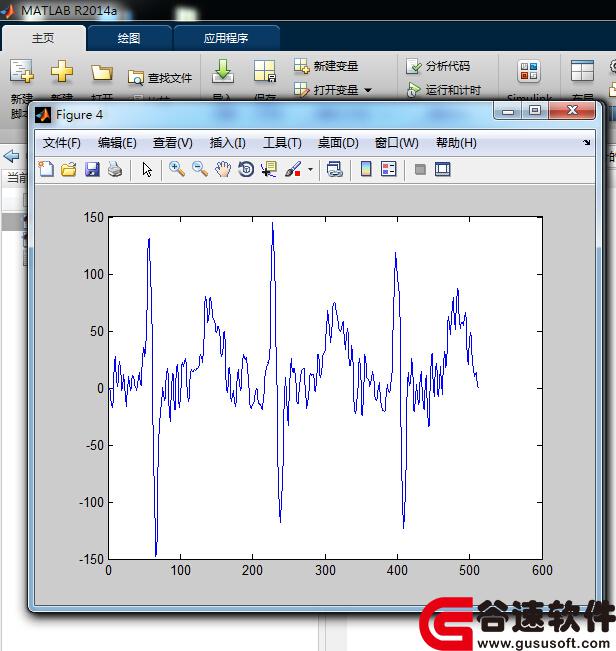Maximize the Figure 4 window
616x651 pixels.
535,110
